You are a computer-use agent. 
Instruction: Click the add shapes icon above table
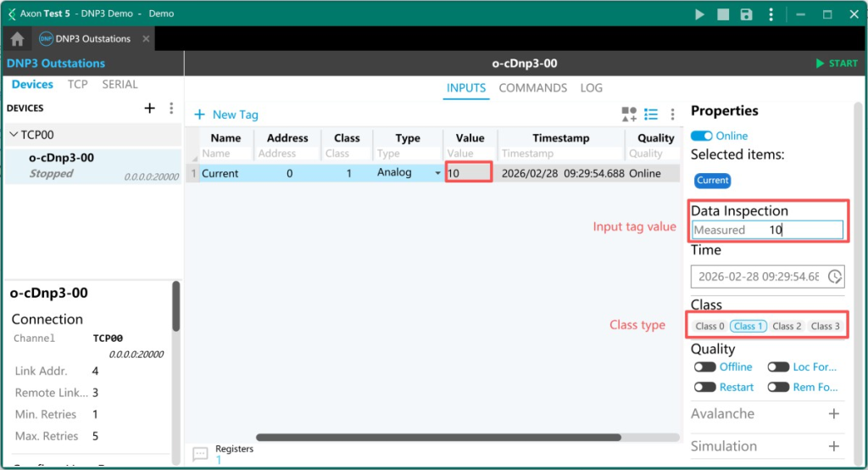pos(629,114)
